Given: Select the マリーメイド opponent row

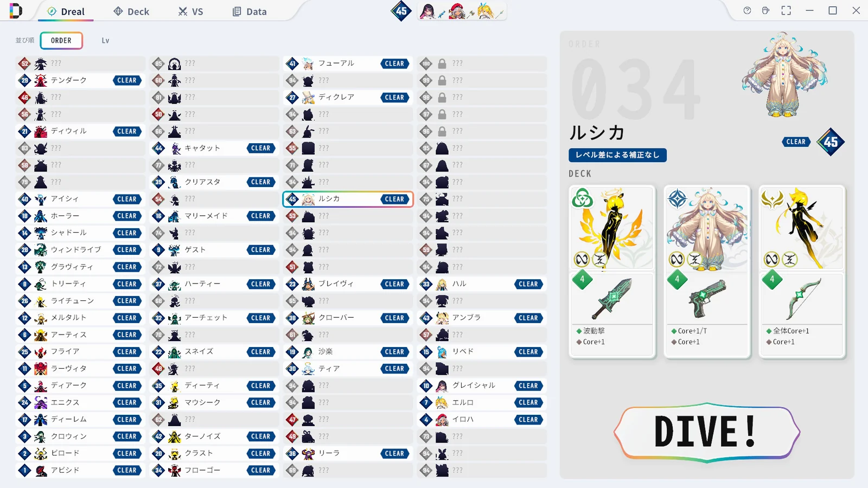Looking at the screenshot, I should [214, 216].
